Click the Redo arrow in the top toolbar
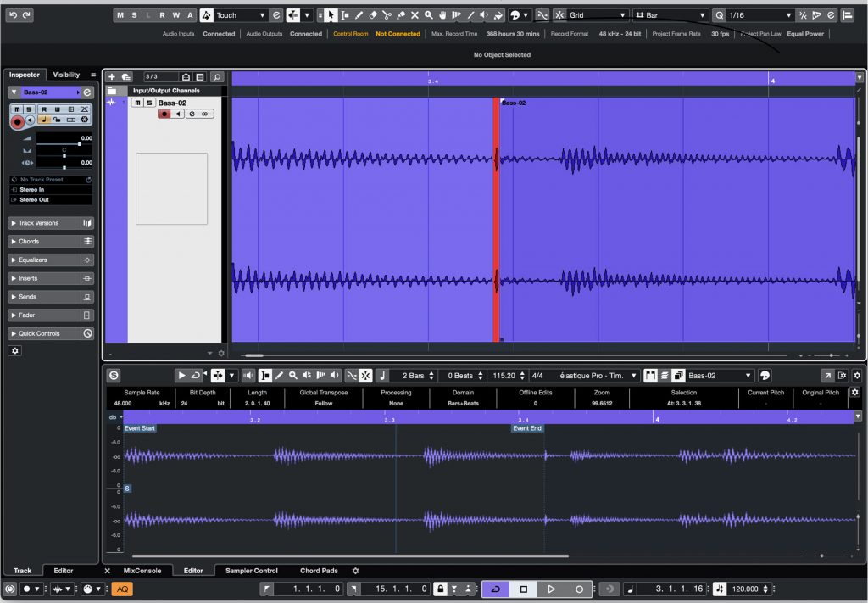Image resolution: width=868 pixels, height=603 pixels. [x=26, y=15]
